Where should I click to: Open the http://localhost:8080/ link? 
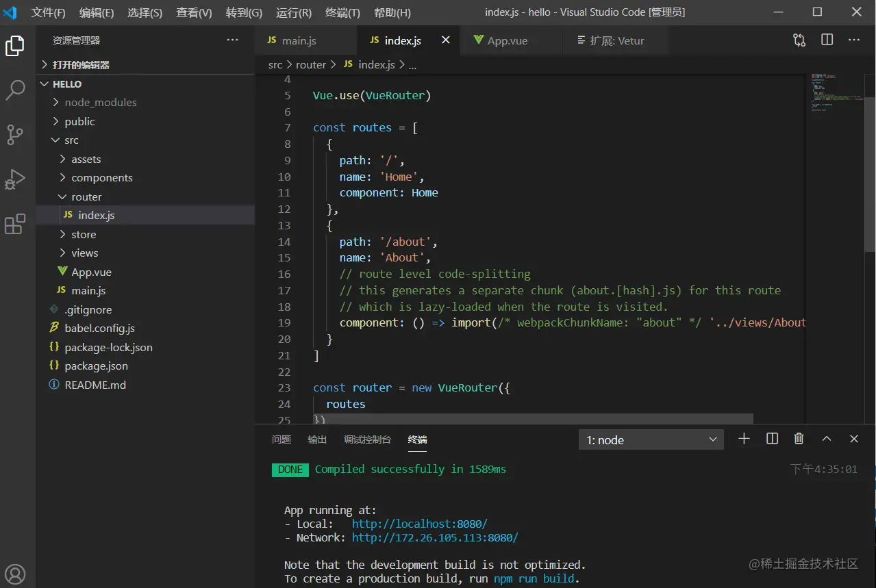(420, 524)
